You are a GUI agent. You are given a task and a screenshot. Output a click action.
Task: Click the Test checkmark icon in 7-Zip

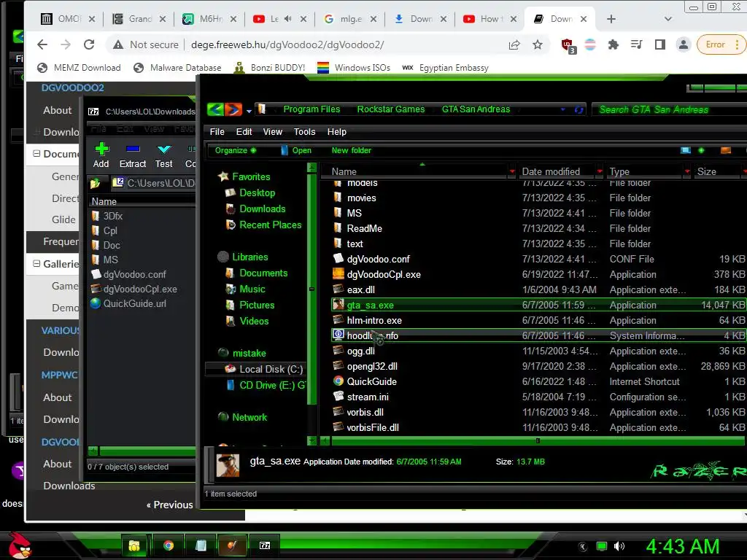coord(164,149)
